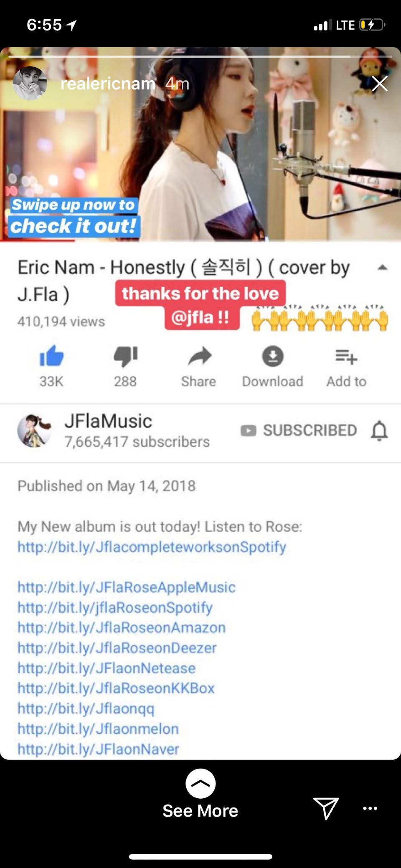Tap the Share arrow icon
Viewport: 401px width, 868px height.
200,357
